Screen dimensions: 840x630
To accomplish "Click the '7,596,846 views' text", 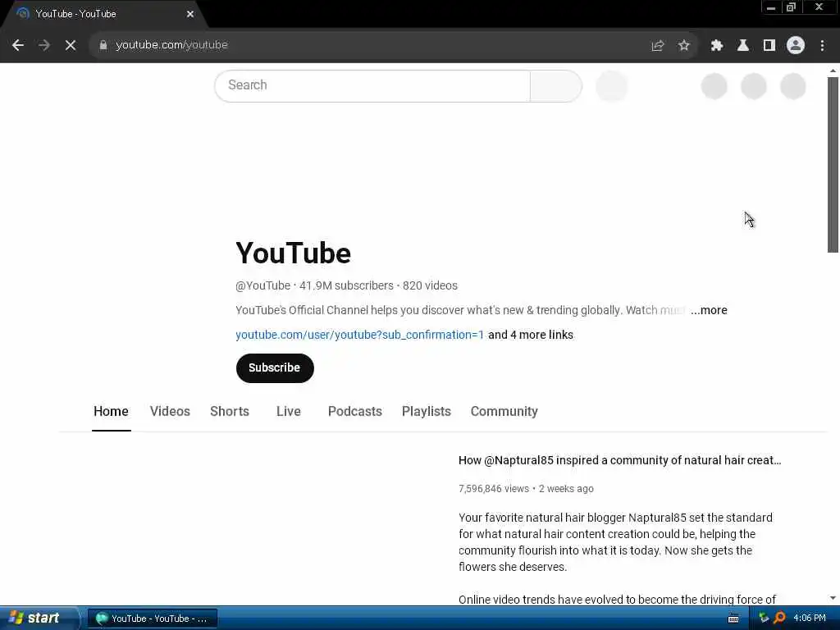I will [x=493, y=489].
